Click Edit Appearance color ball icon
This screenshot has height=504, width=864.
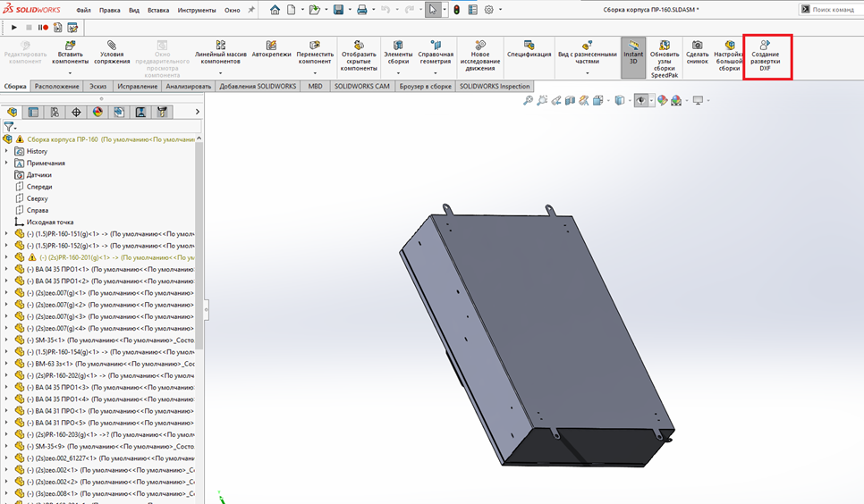click(662, 100)
